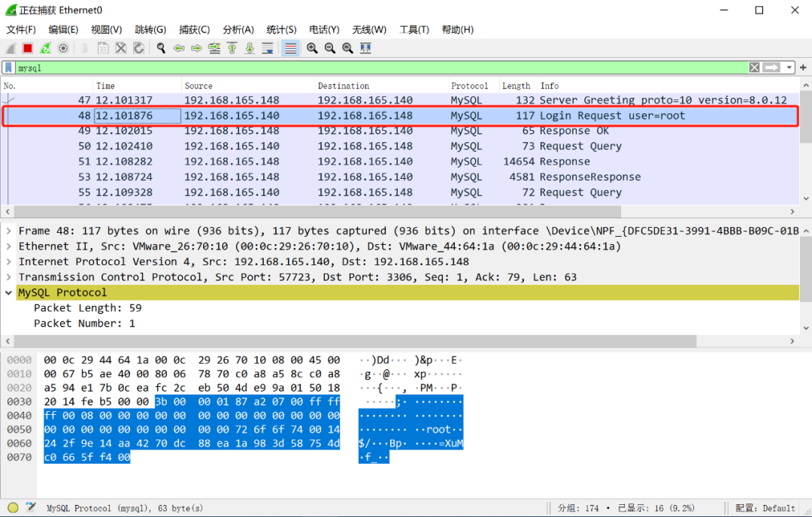Click the start capture shark fin icon
The image size is (812, 517).
(11, 48)
